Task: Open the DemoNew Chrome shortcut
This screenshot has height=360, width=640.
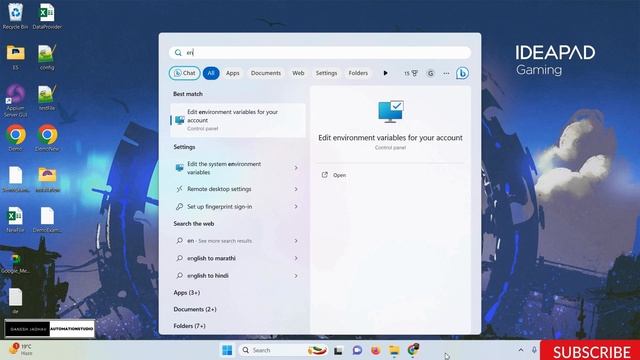Action: click(x=47, y=138)
